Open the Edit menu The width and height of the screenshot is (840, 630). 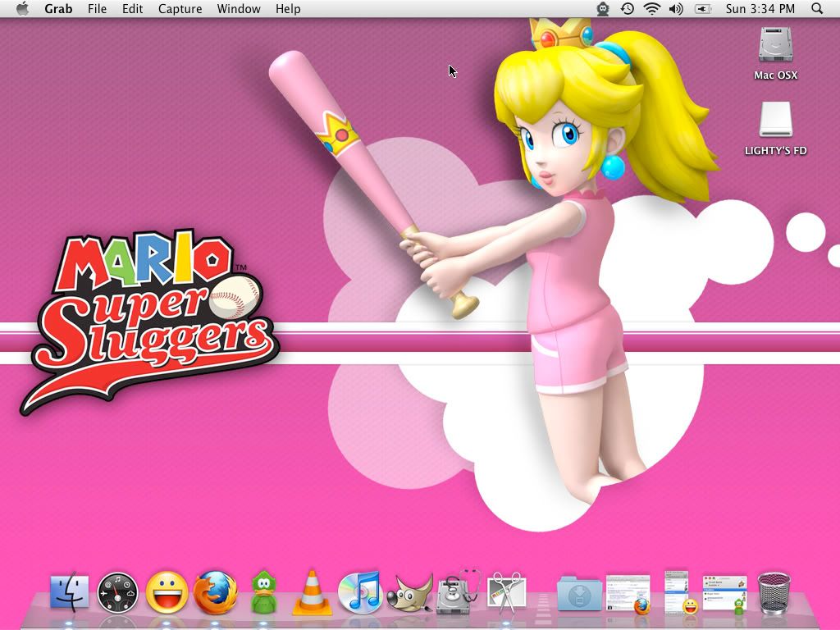[132, 8]
